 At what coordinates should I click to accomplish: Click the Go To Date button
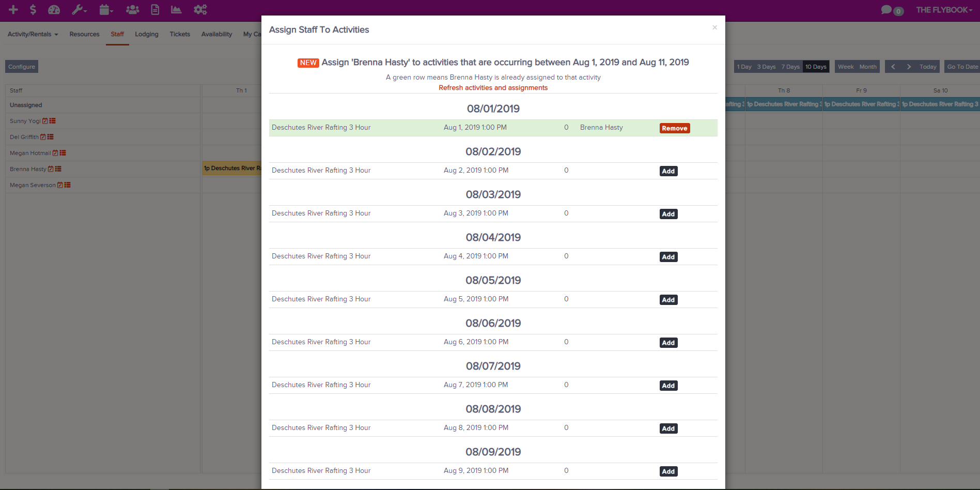click(962, 67)
